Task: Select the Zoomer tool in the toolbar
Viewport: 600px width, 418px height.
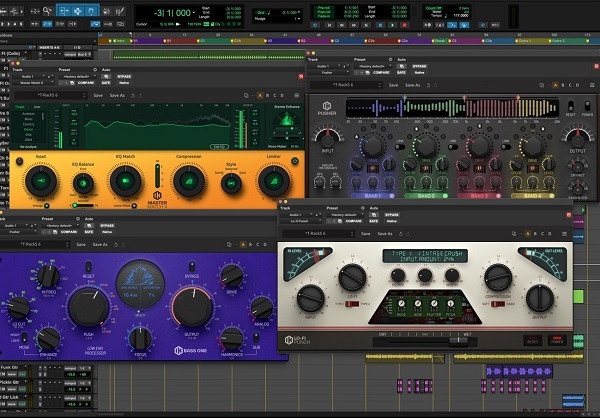Action: point(47,11)
